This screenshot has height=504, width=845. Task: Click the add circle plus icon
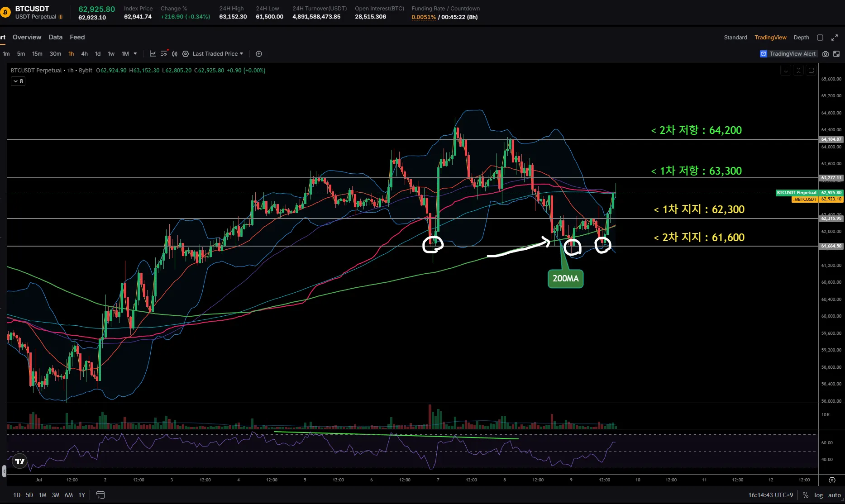tap(259, 54)
